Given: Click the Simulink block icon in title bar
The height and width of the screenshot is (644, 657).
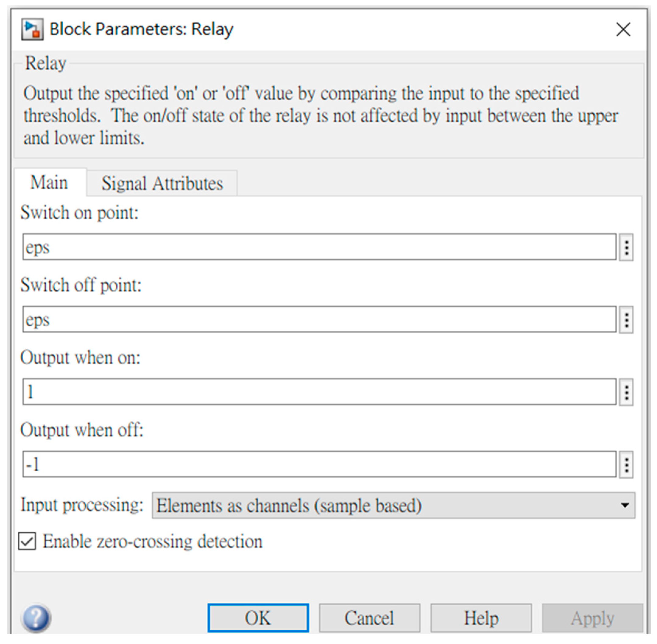Looking at the screenshot, I should click(33, 30).
